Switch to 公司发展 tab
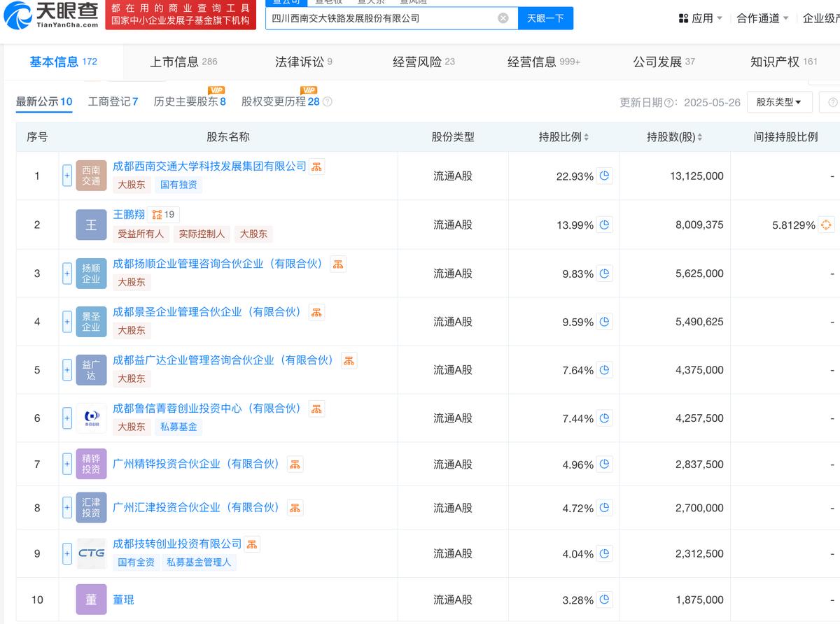 pos(664,62)
